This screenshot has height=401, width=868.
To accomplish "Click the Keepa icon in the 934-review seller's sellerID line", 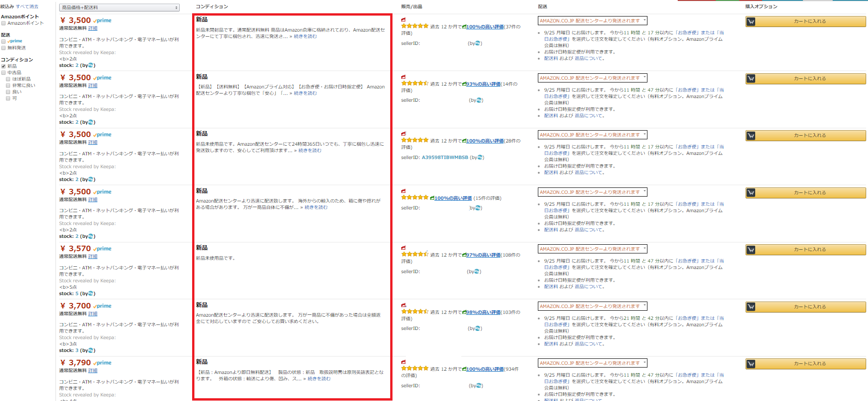I will 479,385.
